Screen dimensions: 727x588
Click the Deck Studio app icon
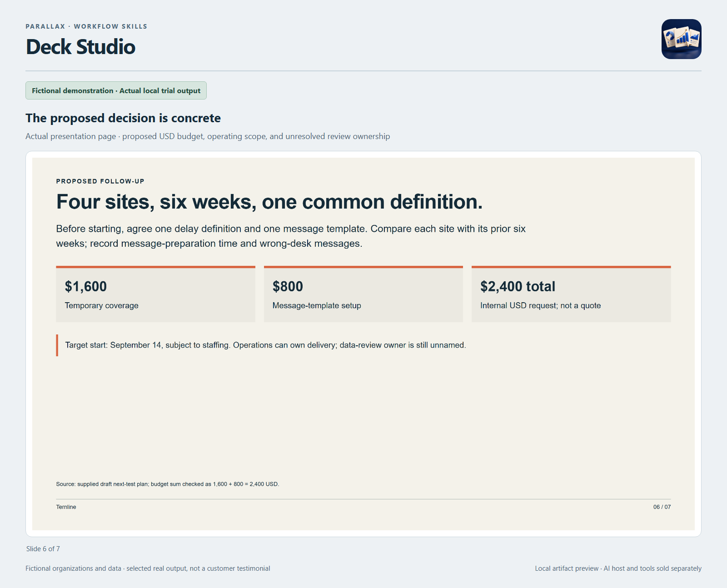click(681, 39)
